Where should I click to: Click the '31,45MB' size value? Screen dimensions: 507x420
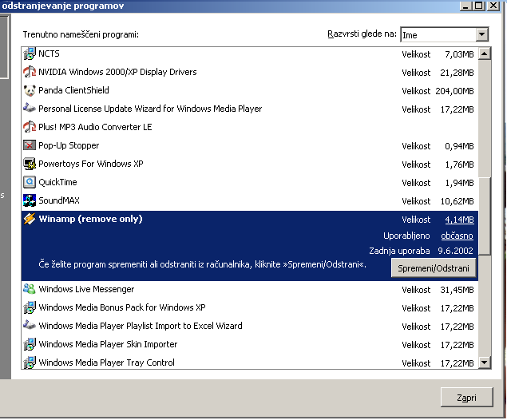(457, 290)
